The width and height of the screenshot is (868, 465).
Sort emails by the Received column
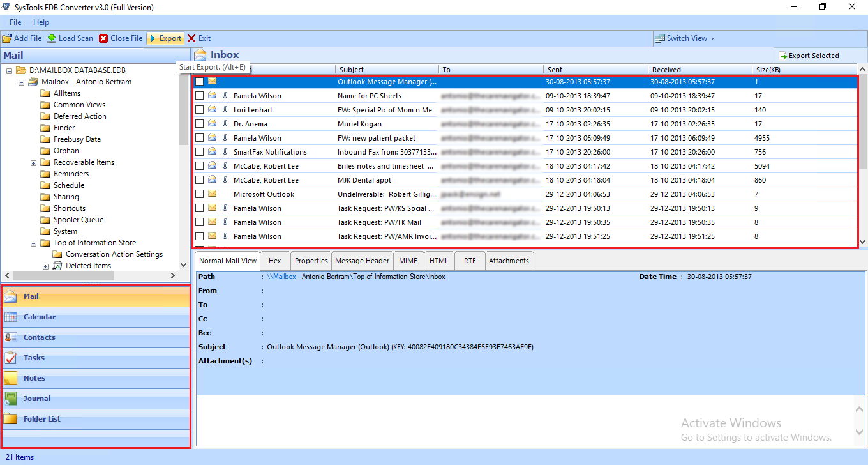(700, 70)
